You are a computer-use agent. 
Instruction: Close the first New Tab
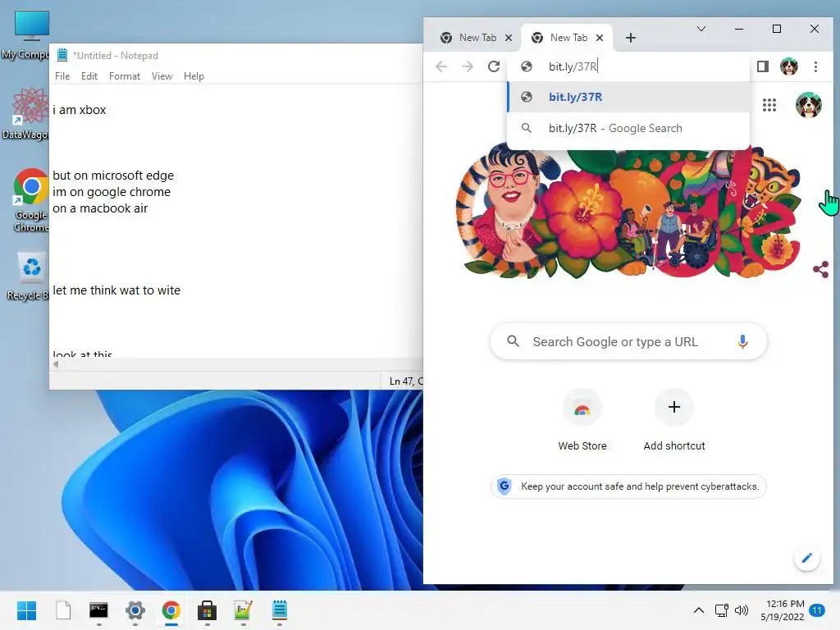(509, 38)
